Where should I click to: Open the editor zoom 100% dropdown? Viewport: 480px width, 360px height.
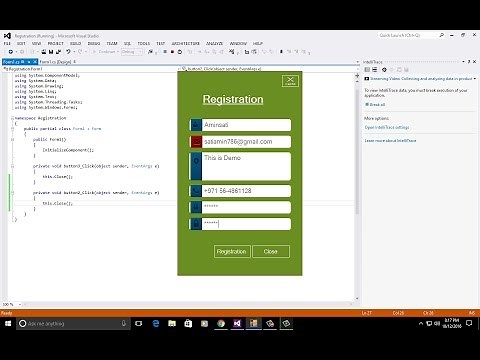pos(20,304)
